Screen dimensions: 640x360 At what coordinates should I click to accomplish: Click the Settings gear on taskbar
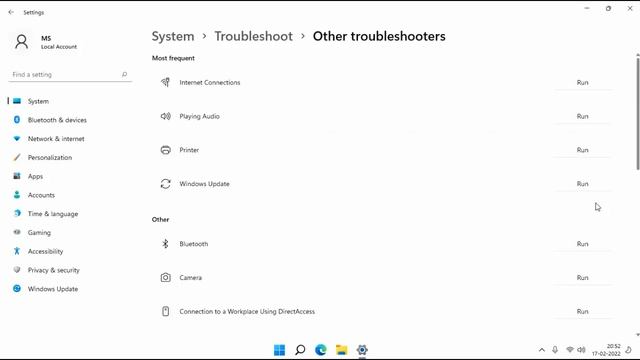pyautogui.click(x=362, y=350)
